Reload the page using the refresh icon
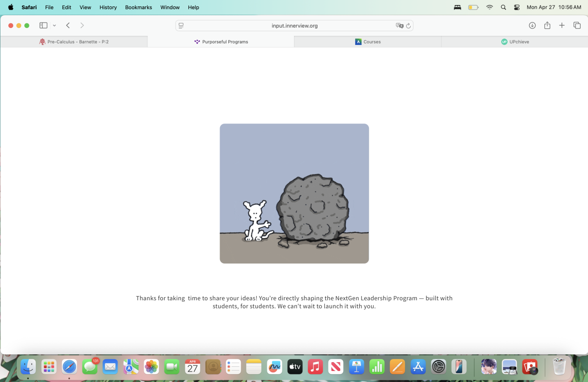 [408, 26]
